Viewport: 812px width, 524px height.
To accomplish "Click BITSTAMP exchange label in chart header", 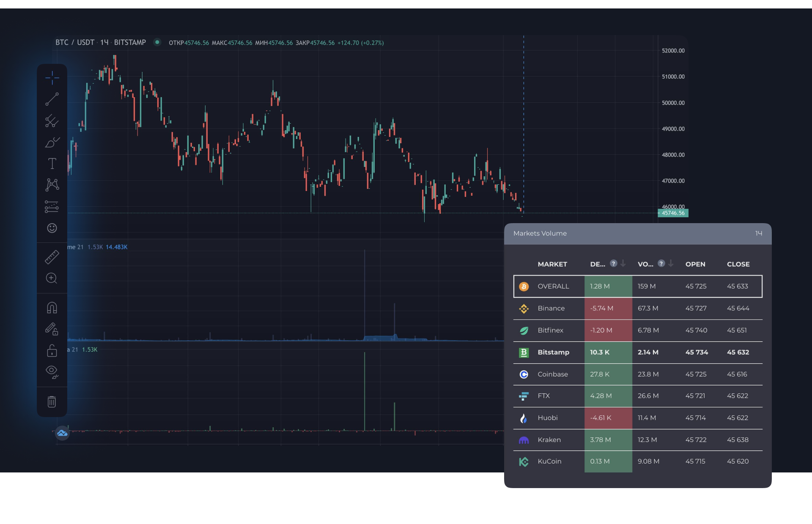I will 130,42.
